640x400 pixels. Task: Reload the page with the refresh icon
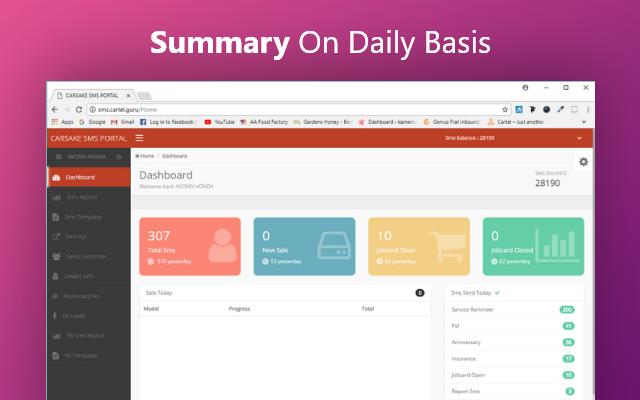(x=79, y=109)
